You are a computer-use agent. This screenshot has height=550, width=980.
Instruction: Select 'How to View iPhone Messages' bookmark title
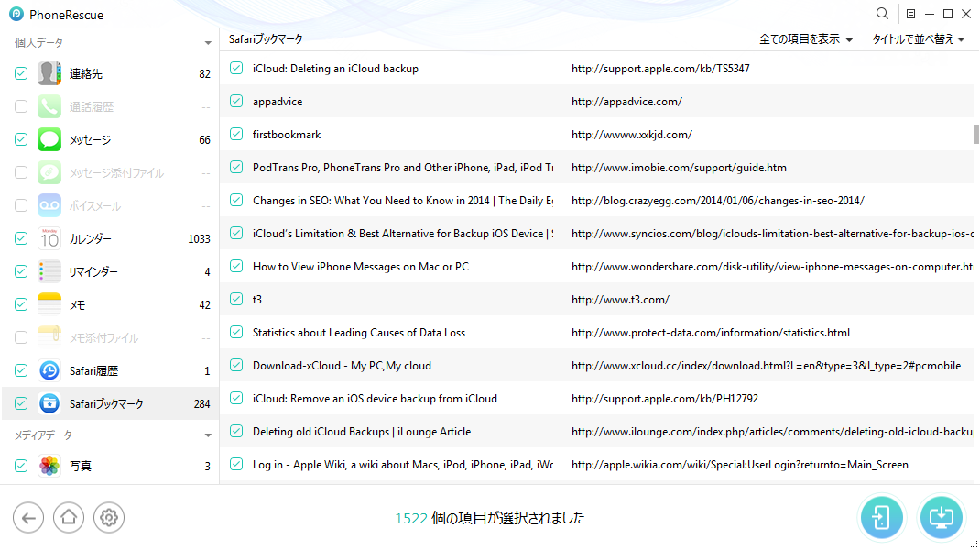click(361, 267)
